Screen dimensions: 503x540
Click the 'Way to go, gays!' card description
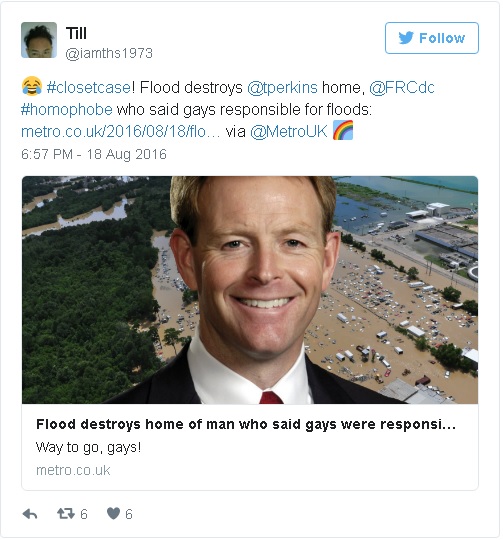88,448
